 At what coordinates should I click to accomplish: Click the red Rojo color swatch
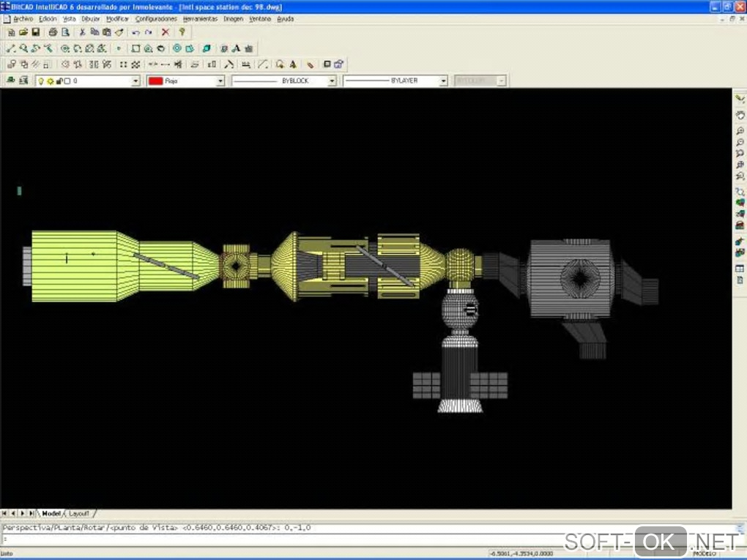155,81
